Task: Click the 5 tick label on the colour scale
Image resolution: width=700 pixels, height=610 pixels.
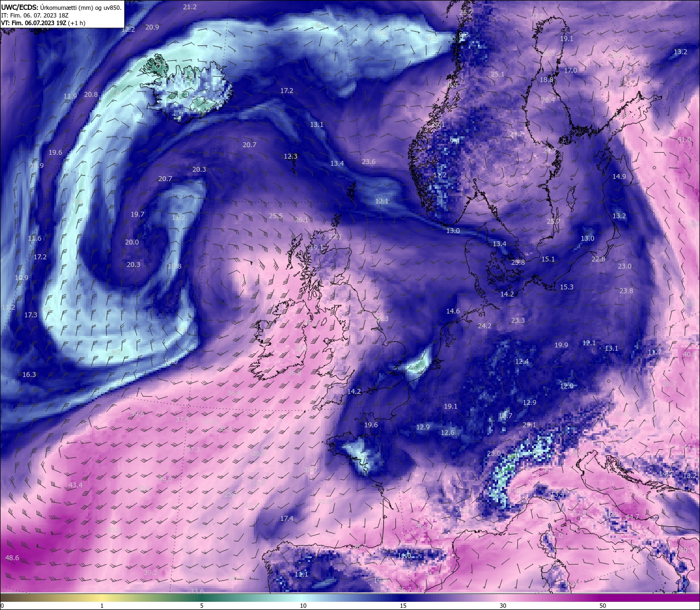Action: pyautogui.click(x=202, y=606)
